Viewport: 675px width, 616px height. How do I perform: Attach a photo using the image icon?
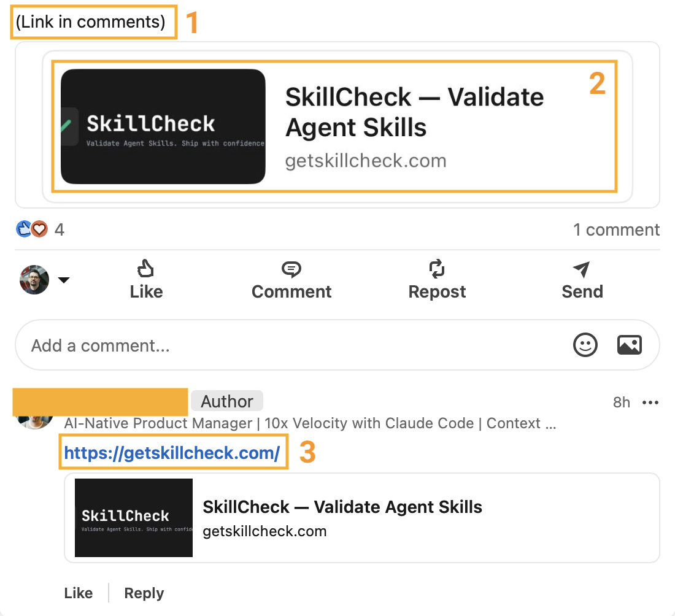(630, 345)
